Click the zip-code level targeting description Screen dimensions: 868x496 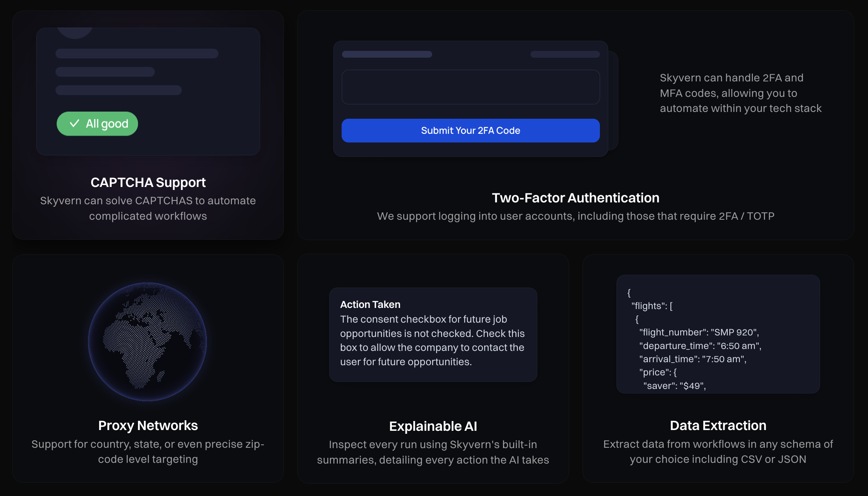(x=148, y=452)
